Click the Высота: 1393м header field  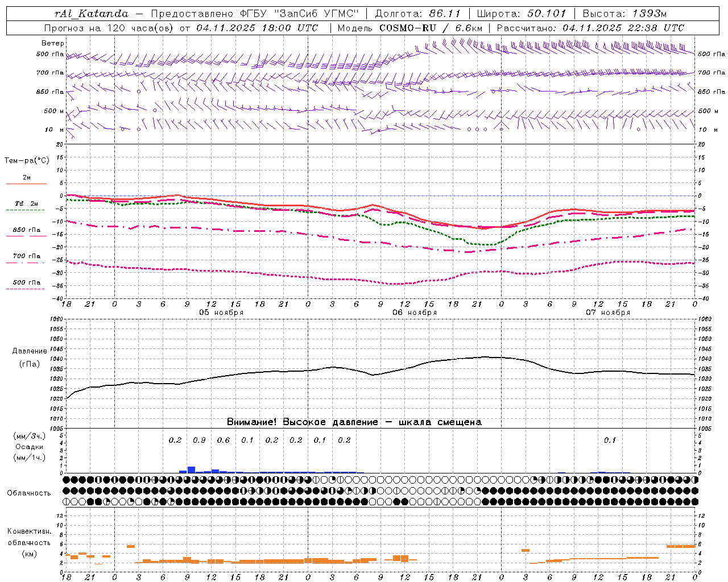click(x=624, y=14)
